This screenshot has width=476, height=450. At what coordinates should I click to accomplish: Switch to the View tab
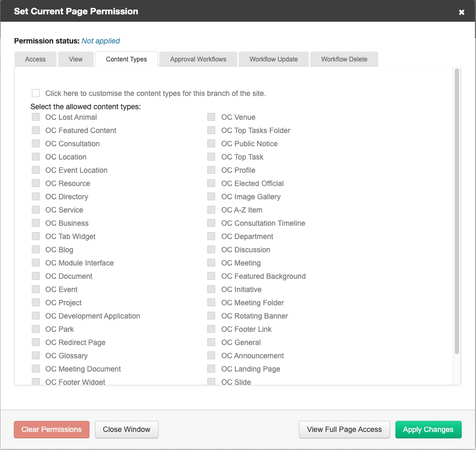click(76, 59)
